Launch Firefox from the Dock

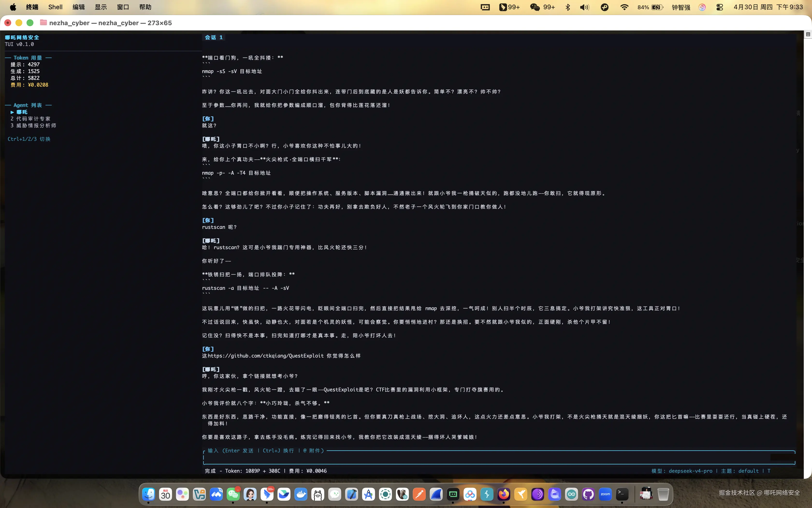pyautogui.click(x=504, y=494)
